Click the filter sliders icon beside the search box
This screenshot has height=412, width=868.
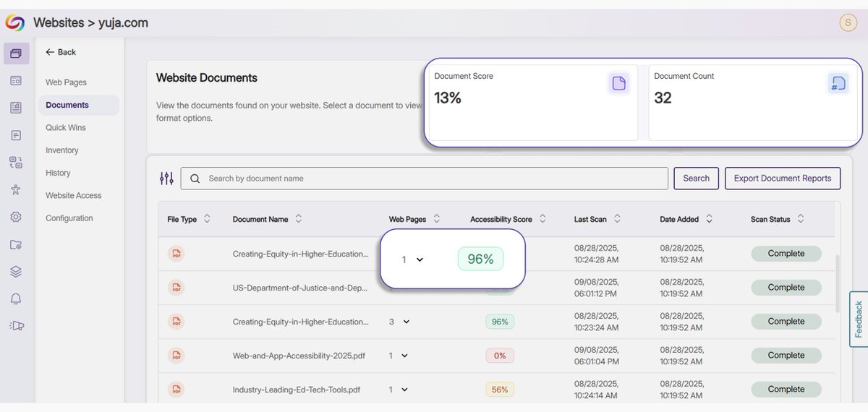click(166, 179)
